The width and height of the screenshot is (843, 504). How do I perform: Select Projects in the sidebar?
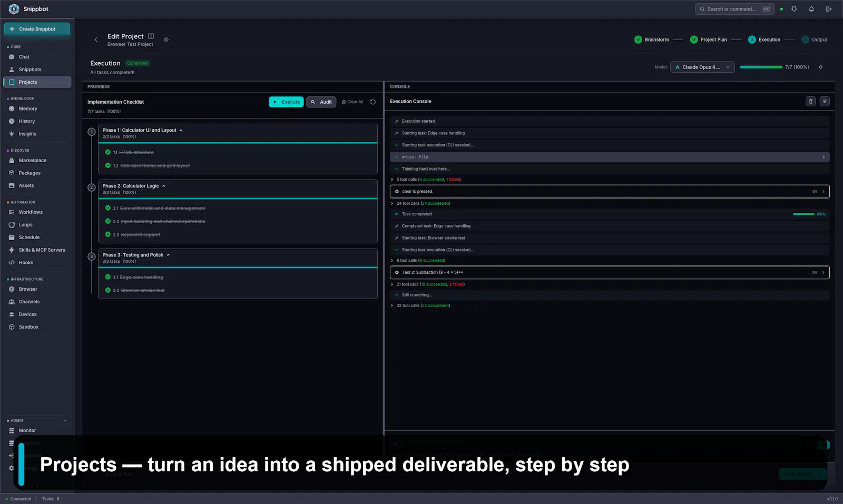[37, 82]
